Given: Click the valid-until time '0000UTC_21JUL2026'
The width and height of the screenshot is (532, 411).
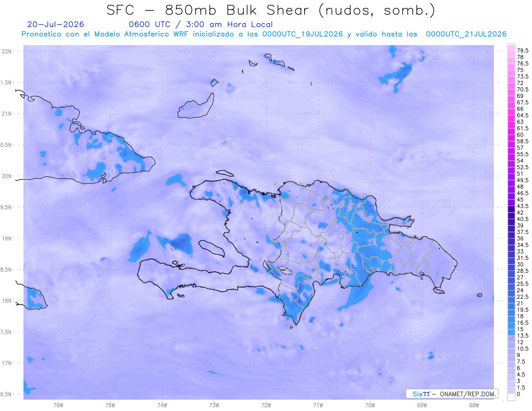Looking at the screenshot, I should pos(466,34).
